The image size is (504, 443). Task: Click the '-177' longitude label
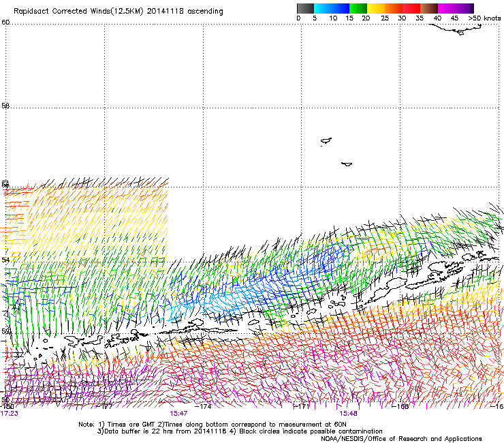coord(104,406)
